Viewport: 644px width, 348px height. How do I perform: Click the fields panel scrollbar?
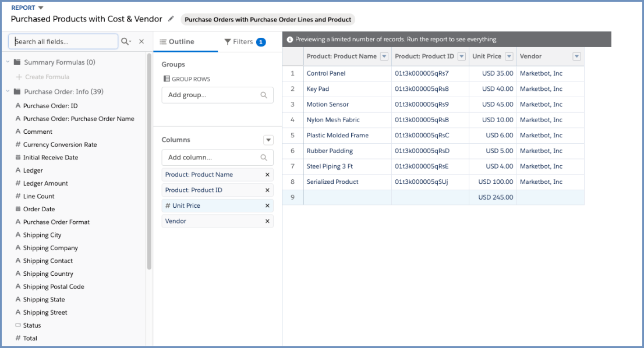point(149,162)
